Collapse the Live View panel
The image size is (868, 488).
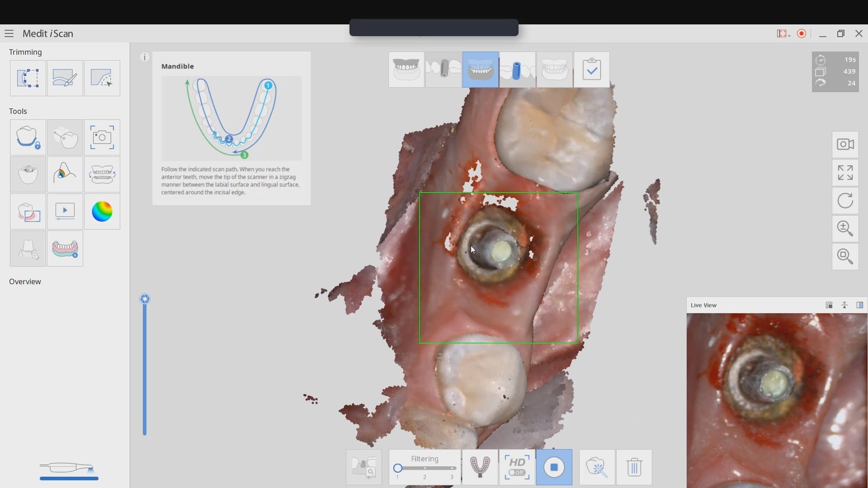click(844, 305)
